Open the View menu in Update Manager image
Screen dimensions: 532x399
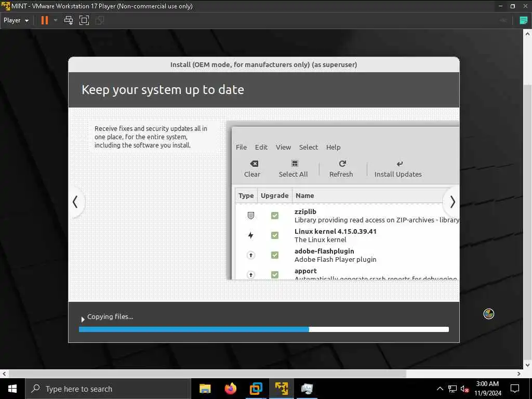pos(283,147)
